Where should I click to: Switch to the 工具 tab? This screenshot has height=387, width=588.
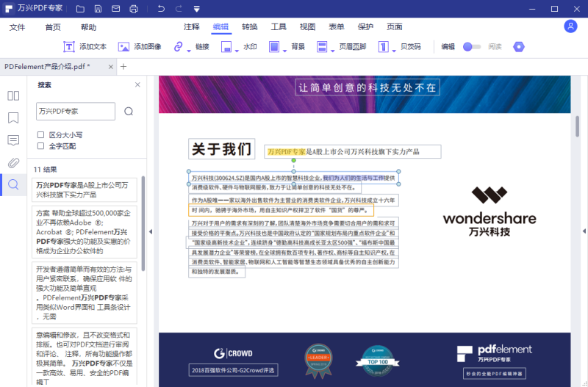point(279,26)
